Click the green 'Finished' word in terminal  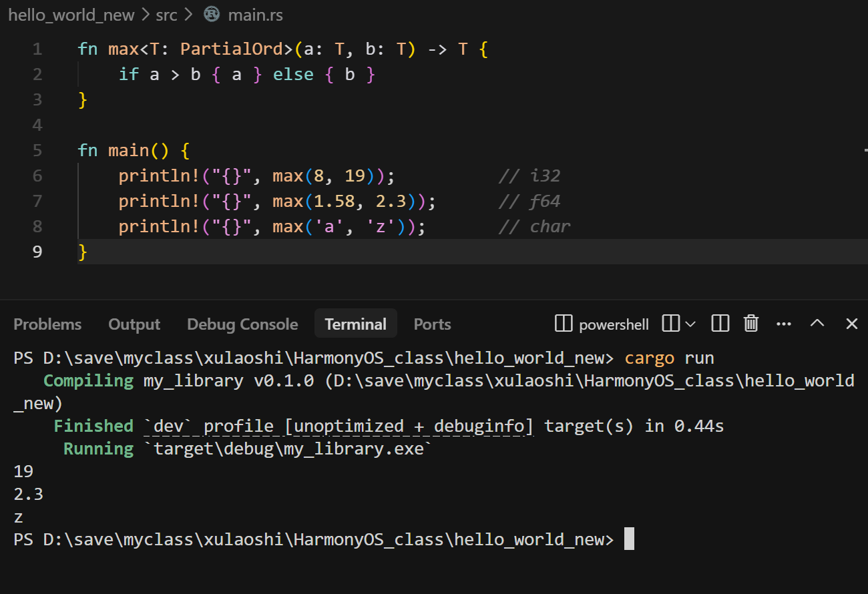(x=93, y=426)
